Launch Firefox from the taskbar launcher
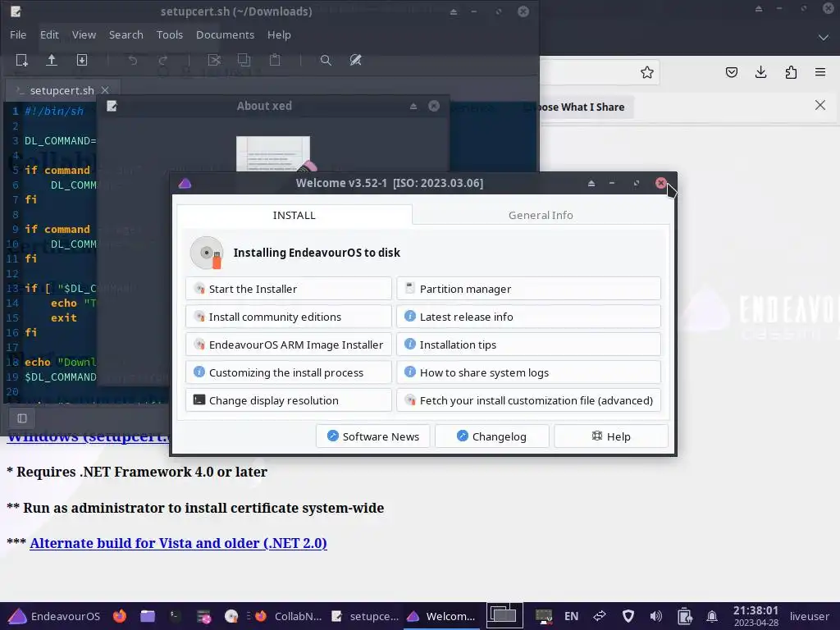Screen dimensions: 840x630 point(120,616)
